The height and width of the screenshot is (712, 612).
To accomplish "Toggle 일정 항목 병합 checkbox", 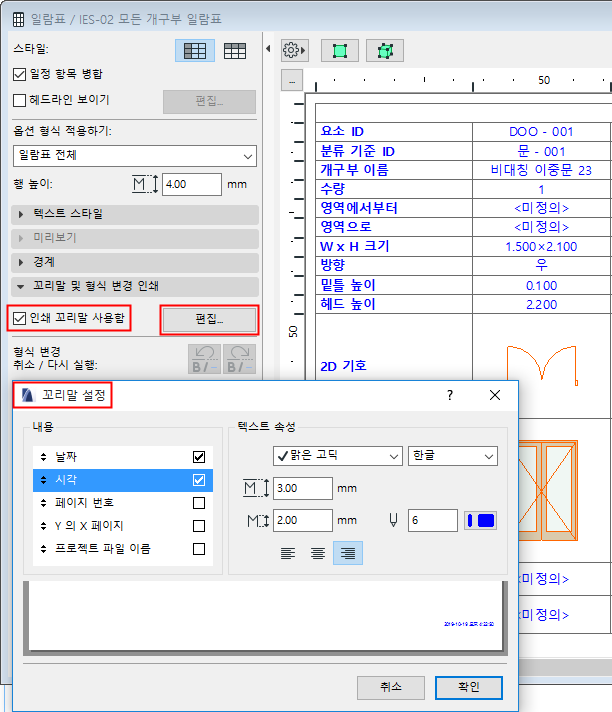I will 20,74.
